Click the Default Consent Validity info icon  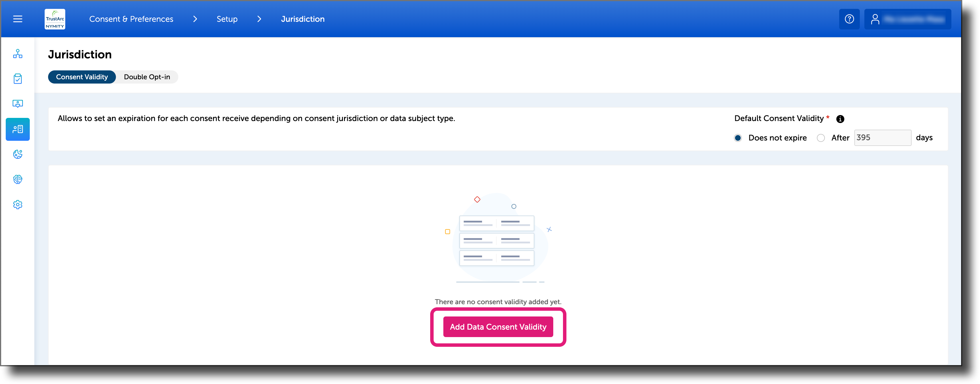click(x=840, y=119)
